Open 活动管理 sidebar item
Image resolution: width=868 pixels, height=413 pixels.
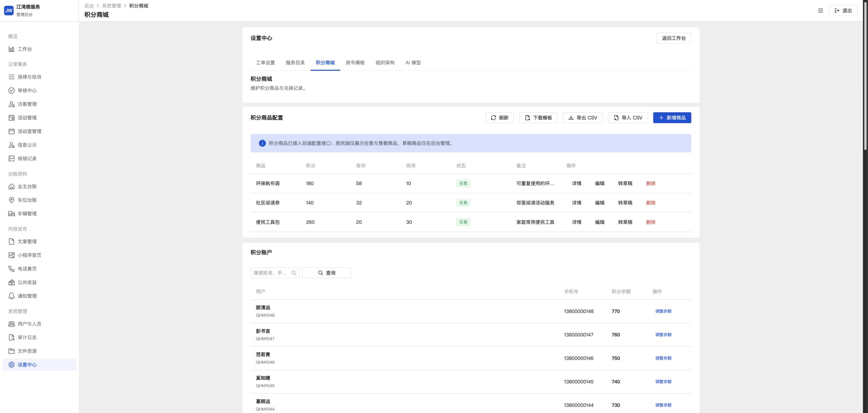tap(39, 118)
